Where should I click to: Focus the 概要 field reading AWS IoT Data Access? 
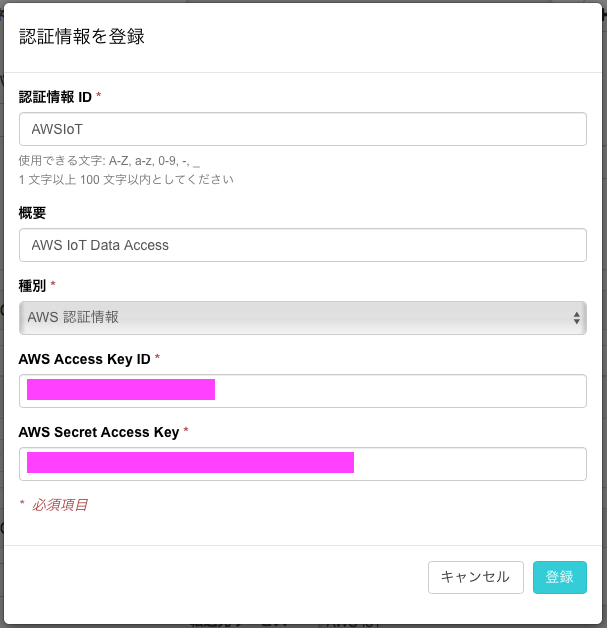coord(303,245)
